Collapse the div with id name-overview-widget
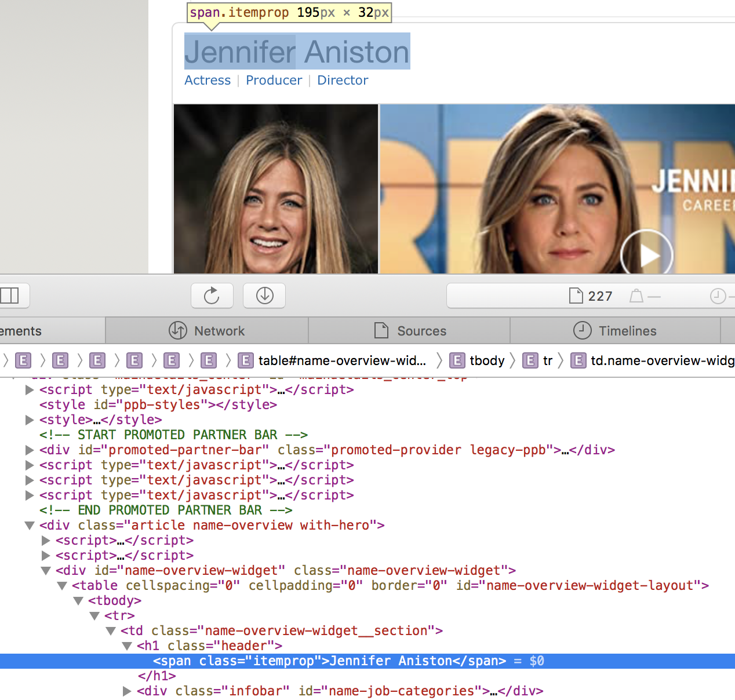Image resolution: width=735 pixels, height=700 pixels. [x=45, y=570]
